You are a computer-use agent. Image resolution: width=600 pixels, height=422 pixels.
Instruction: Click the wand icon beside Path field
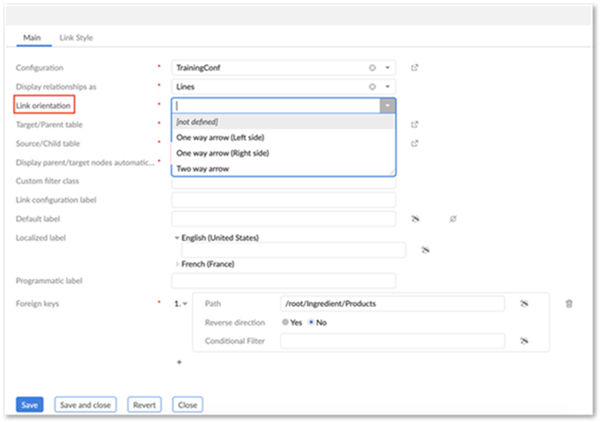[524, 304]
